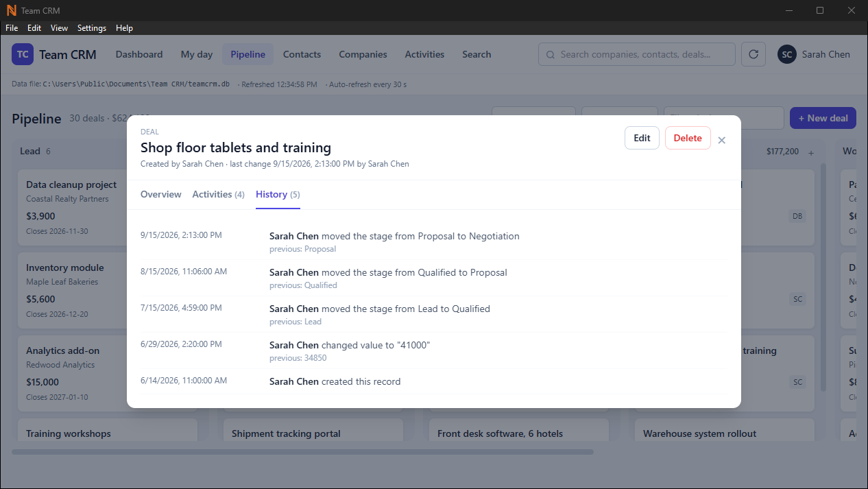The height and width of the screenshot is (489, 868).
Task: Click the app icon in the title bar
Action: (10, 10)
